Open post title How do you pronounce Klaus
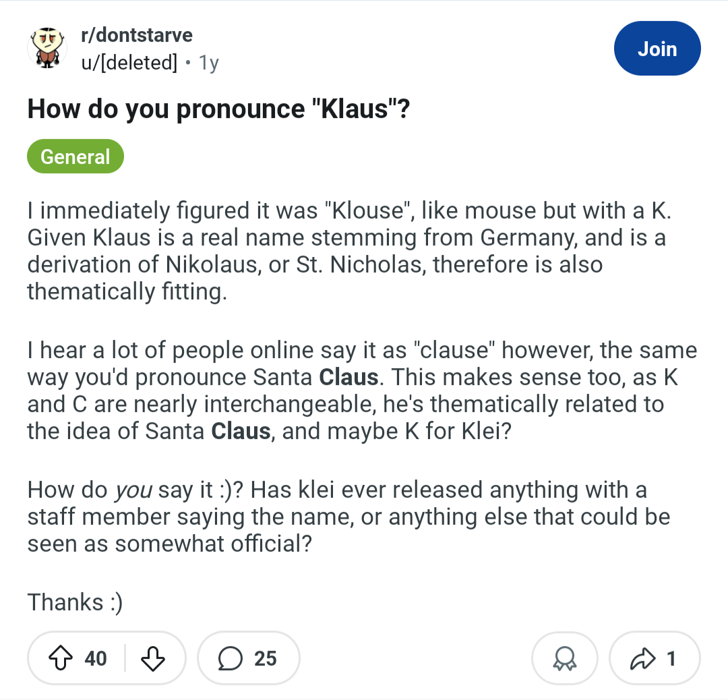728x700 pixels. (x=218, y=109)
